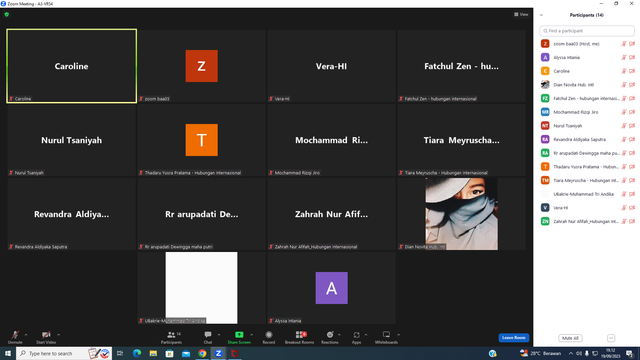Click the microphone icon on Nurul Tsaniyah row
Image resolution: width=640 pixels, height=360 pixels.
point(624,126)
